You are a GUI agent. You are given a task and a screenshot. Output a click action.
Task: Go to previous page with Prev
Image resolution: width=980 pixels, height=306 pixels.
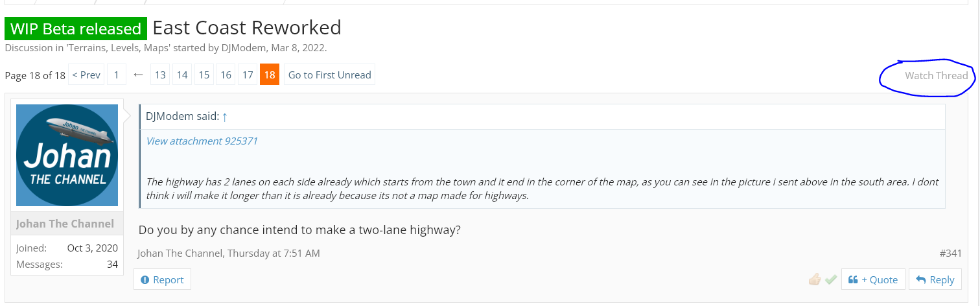click(86, 75)
